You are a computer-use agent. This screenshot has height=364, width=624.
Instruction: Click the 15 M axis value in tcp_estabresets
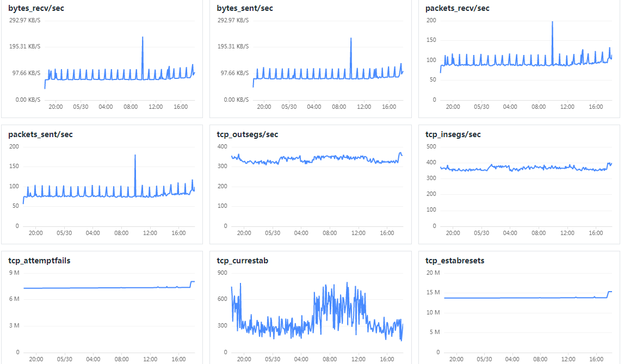433,292
